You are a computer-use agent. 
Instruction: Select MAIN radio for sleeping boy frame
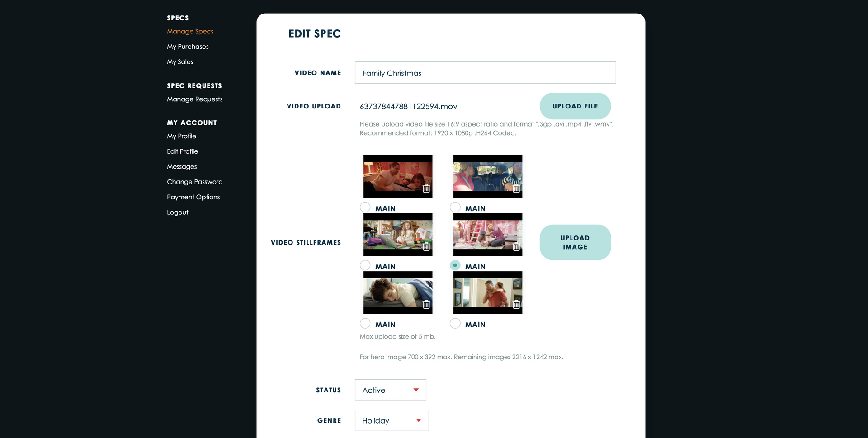[365, 324]
